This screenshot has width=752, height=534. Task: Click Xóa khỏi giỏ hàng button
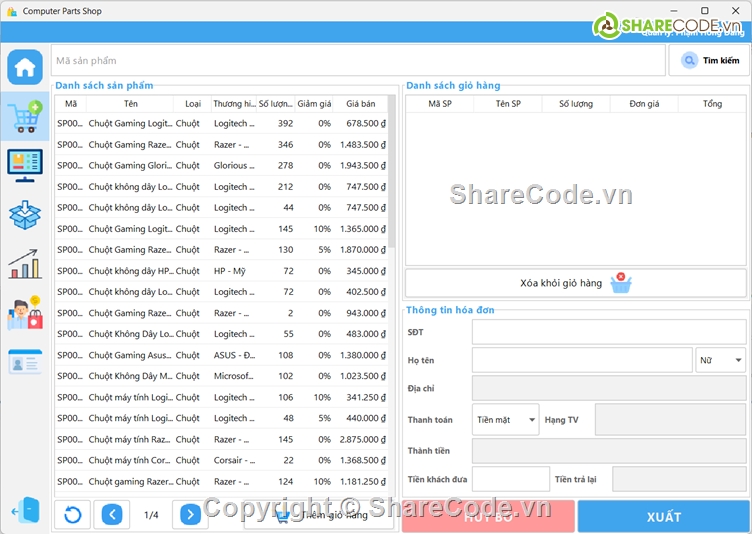coord(576,283)
